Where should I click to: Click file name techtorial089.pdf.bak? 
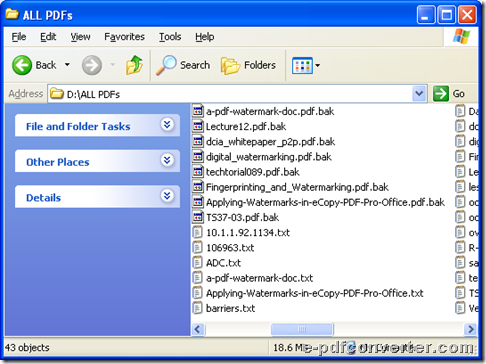point(253,172)
